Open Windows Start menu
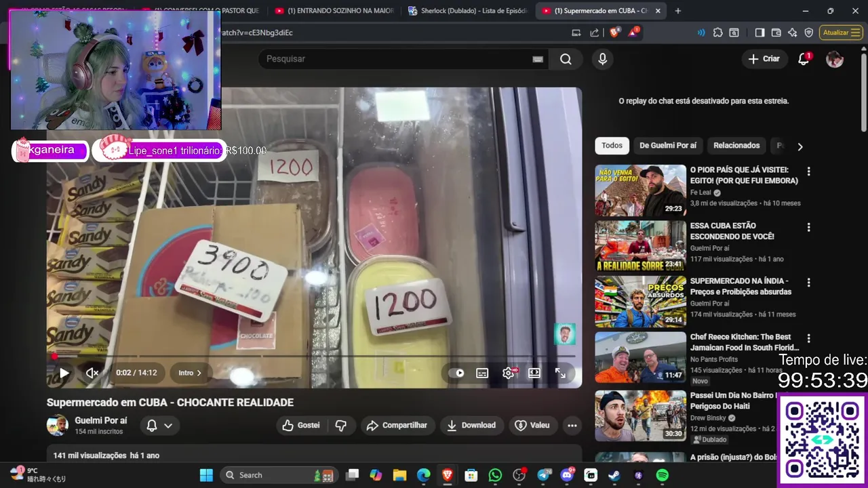The image size is (868, 488). pyautogui.click(x=206, y=475)
